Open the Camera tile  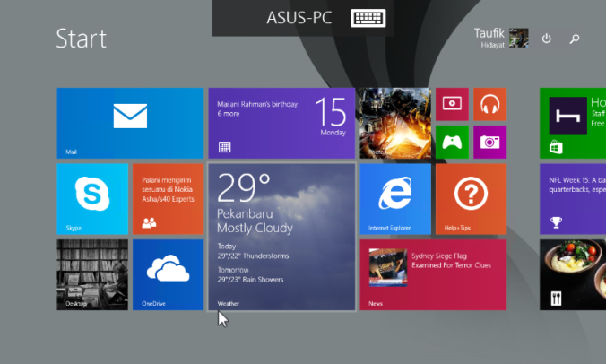(490, 142)
